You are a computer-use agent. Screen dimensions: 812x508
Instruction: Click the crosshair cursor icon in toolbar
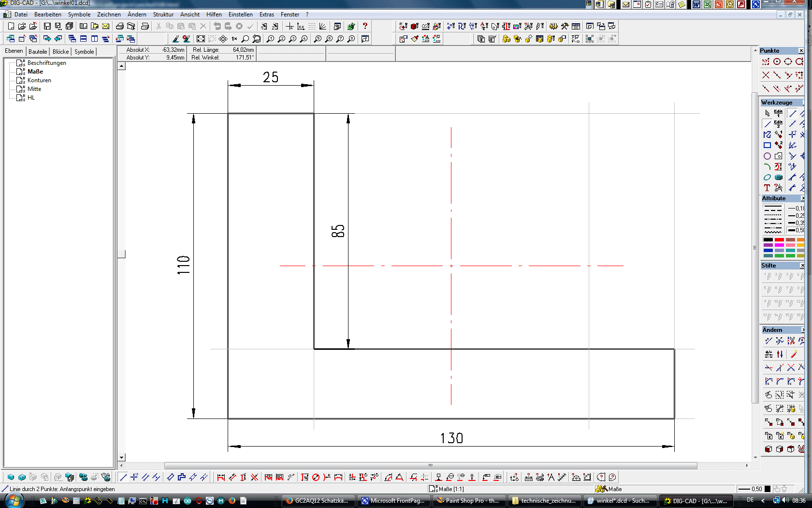pos(290,26)
